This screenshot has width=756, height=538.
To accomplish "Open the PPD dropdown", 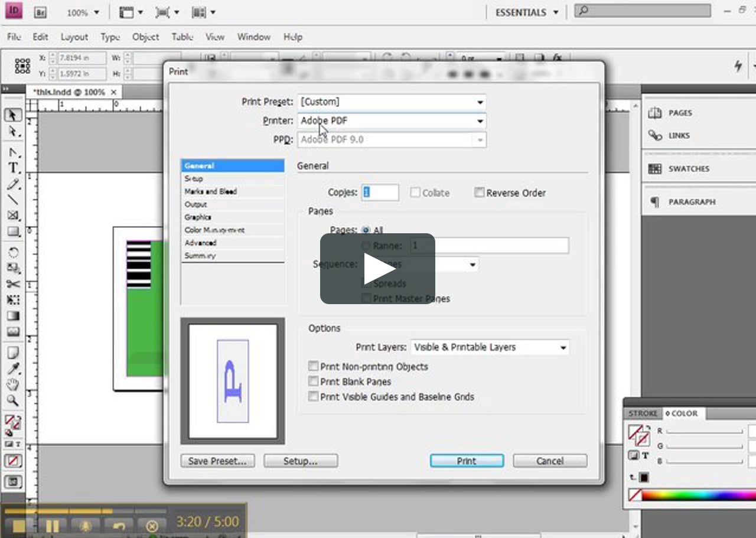I will pos(392,140).
